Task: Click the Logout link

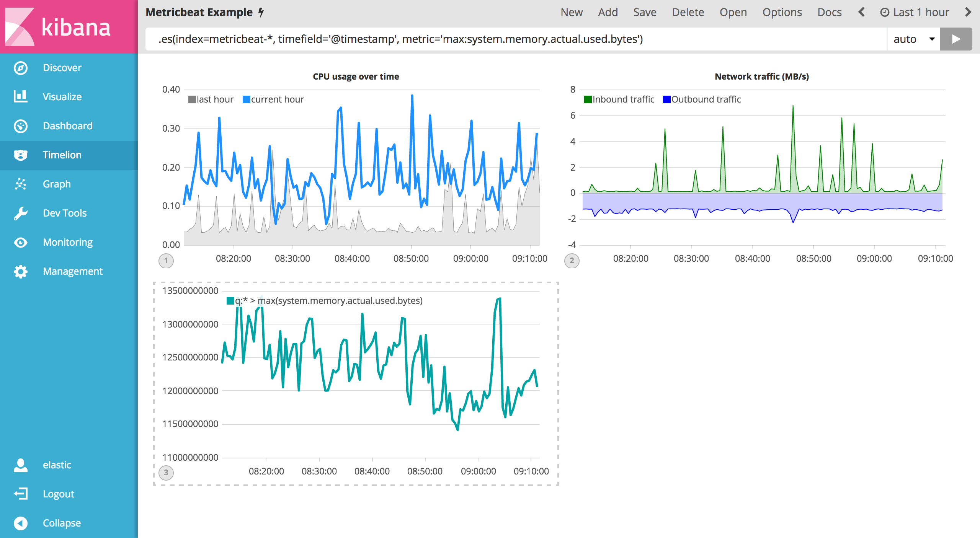Action: click(x=58, y=494)
